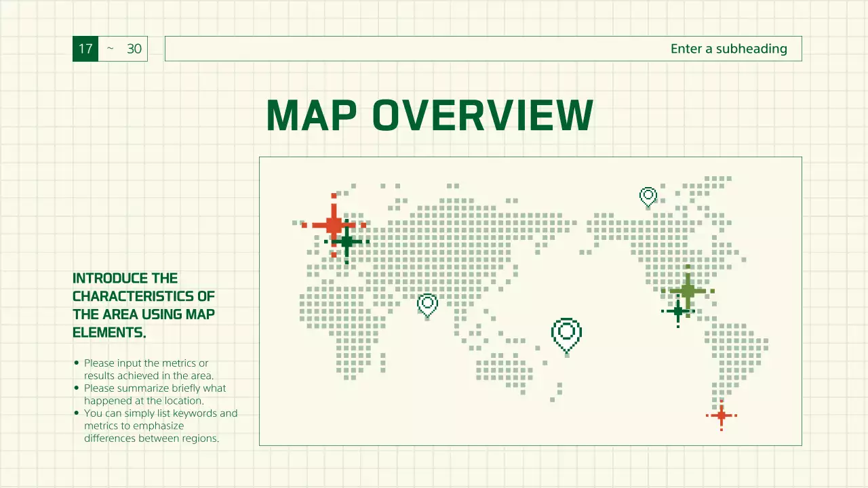The height and width of the screenshot is (488, 868).
Task: Click the tilde separator between page numbers
Action: [x=110, y=49]
